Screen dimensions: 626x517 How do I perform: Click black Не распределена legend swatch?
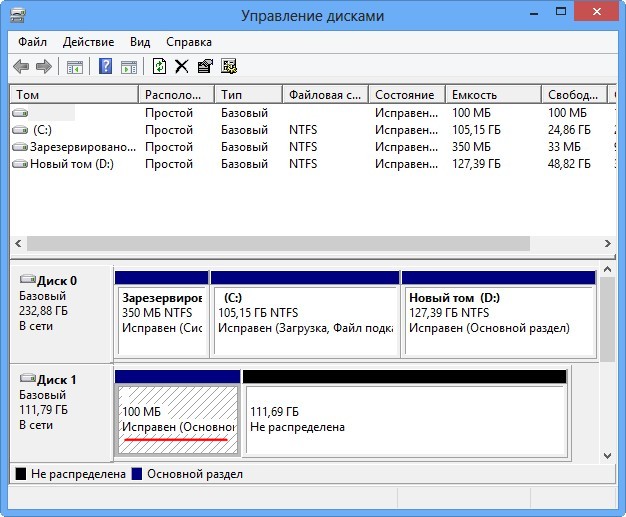[20, 474]
